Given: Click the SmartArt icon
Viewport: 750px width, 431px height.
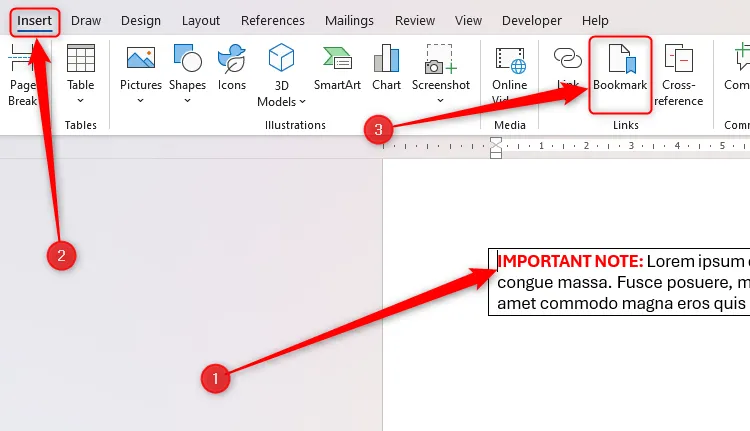Looking at the screenshot, I should tap(335, 59).
